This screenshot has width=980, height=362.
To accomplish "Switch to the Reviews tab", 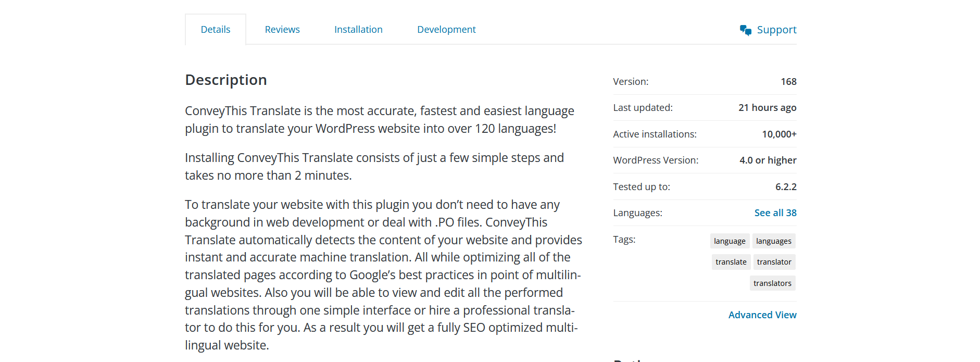I will [x=282, y=30].
